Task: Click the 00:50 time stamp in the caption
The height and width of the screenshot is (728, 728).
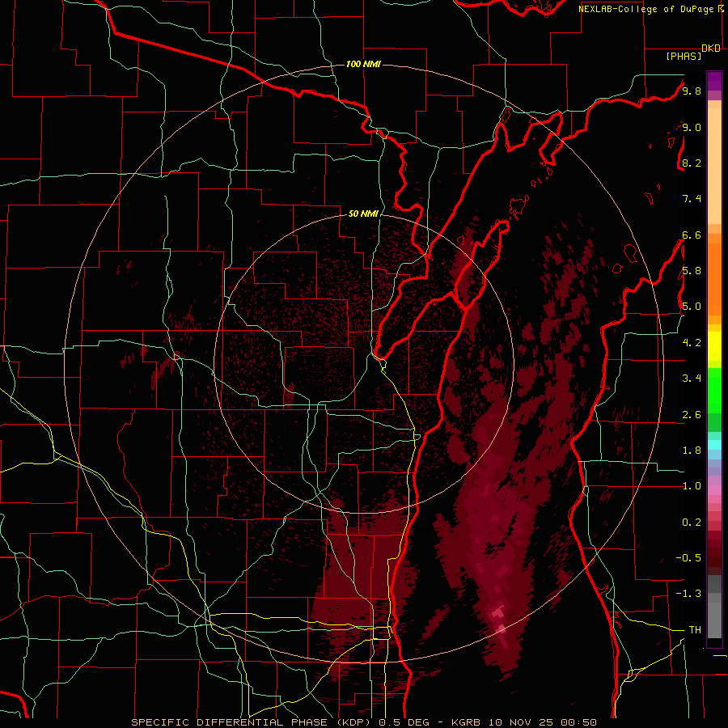Action: (x=580, y=722)
